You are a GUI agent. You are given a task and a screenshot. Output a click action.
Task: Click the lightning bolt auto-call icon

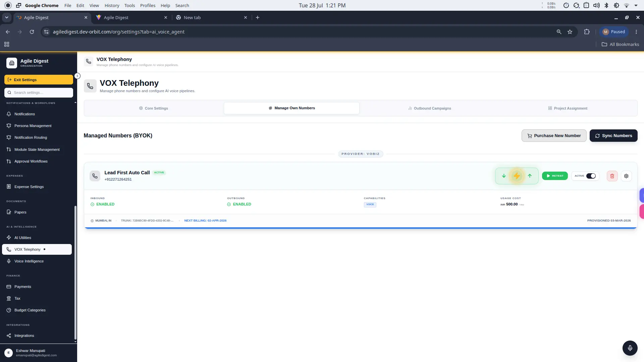pos(517,176)
